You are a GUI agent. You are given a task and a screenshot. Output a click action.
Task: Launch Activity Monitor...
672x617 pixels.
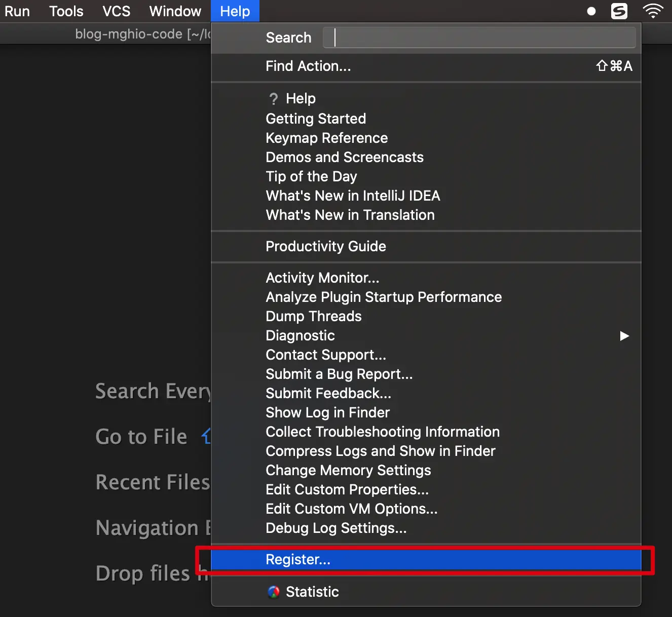[x=426, y=278]
